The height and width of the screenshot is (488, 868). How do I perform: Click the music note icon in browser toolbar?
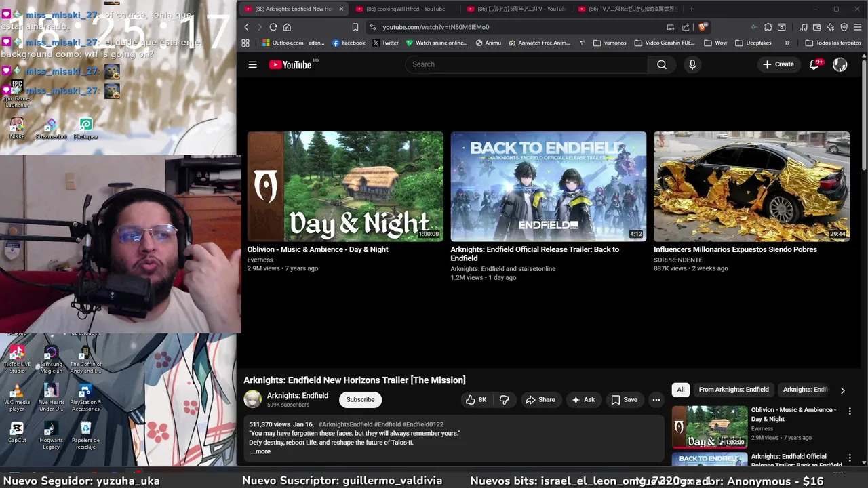804,27
